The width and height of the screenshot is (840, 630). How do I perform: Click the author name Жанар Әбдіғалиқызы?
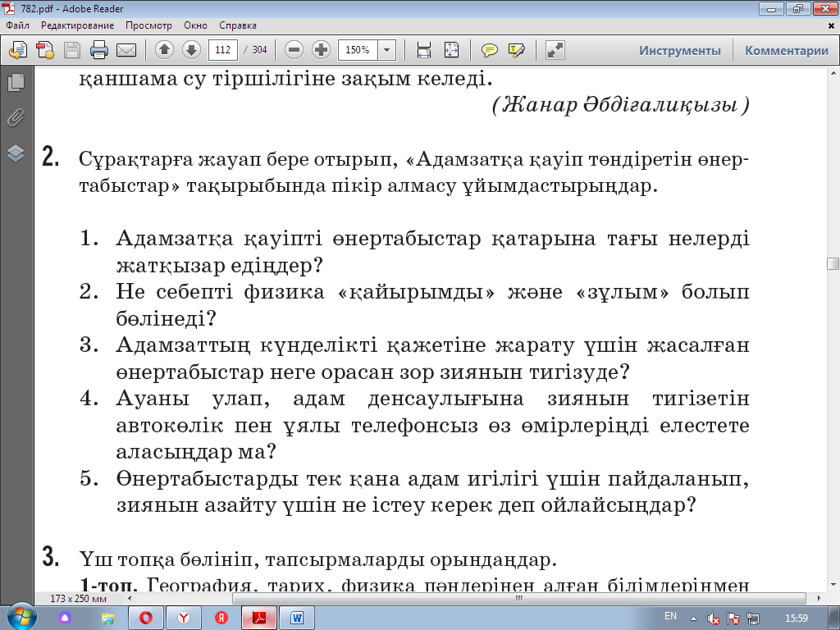point(620,104)
